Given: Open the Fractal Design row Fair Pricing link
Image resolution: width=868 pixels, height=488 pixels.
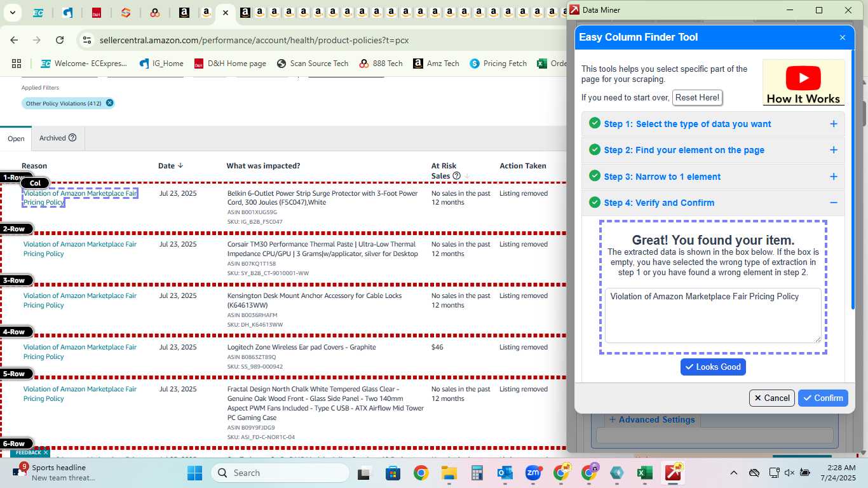Looking at the screenshot, I should point(80,393).
